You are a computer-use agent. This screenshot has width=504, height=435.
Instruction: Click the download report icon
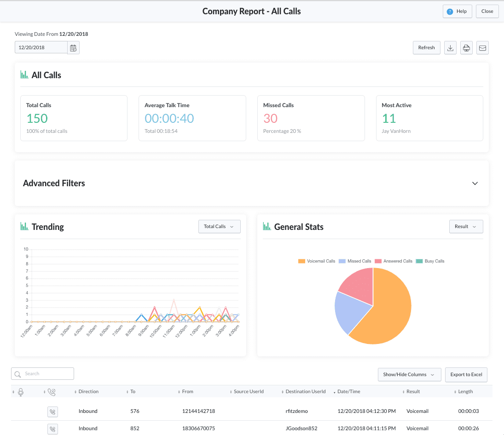tap(450, 48)
